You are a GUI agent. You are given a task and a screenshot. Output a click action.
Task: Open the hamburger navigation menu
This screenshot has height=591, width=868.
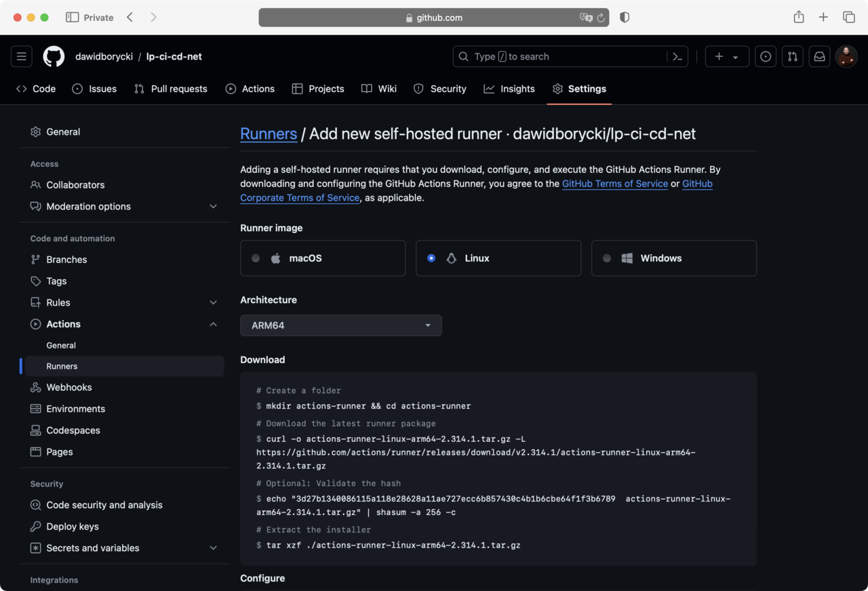(x=22, y=57)
